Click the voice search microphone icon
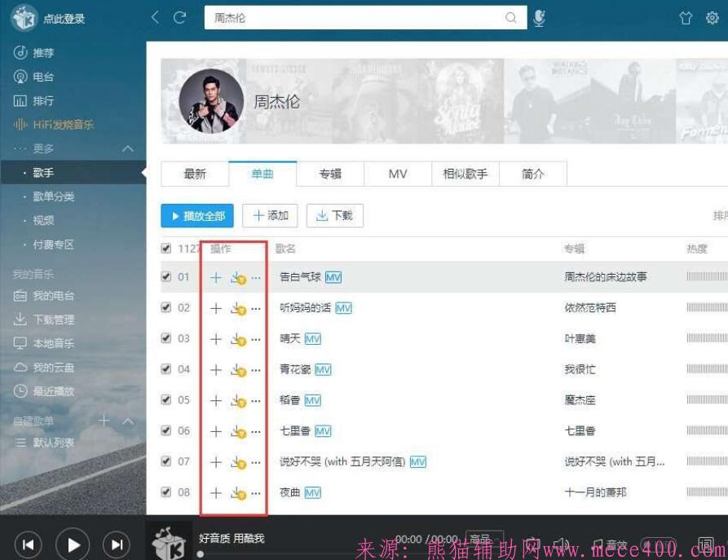Screen dimensions: 728x560 [540, 17]
